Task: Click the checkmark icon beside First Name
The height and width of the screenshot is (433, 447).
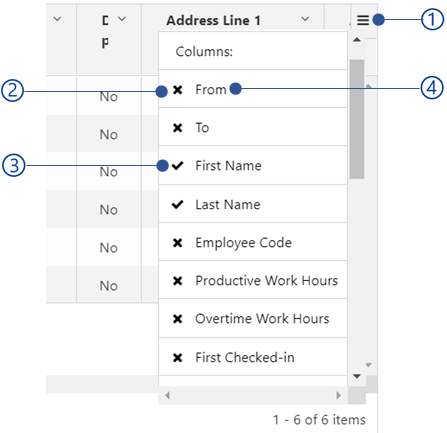Action: [178, 166]
